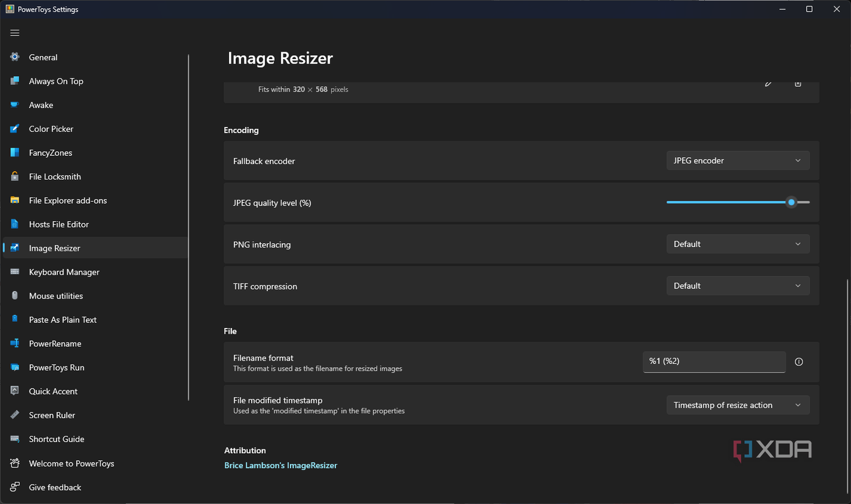Open the TIFF compression dropdown

(738, 286)
